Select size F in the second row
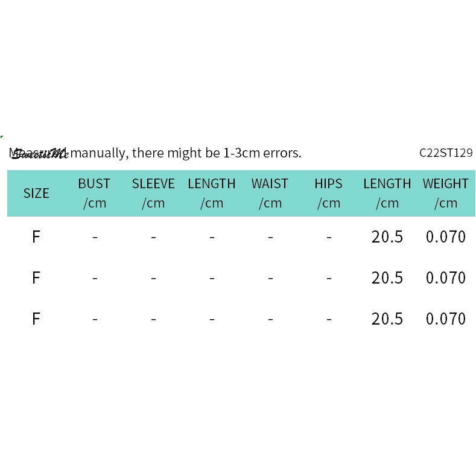476x476 pixels. point(36,278)
